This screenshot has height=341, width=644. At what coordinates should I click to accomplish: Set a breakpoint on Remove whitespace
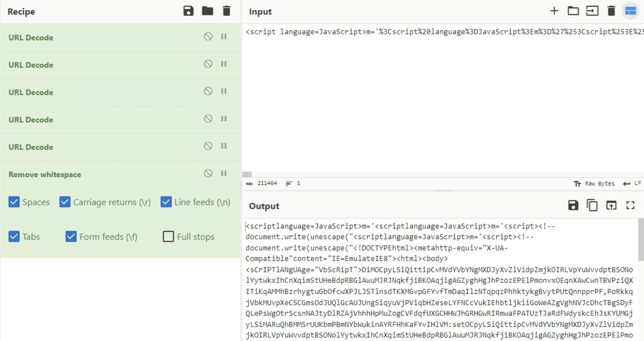(224, 173)
